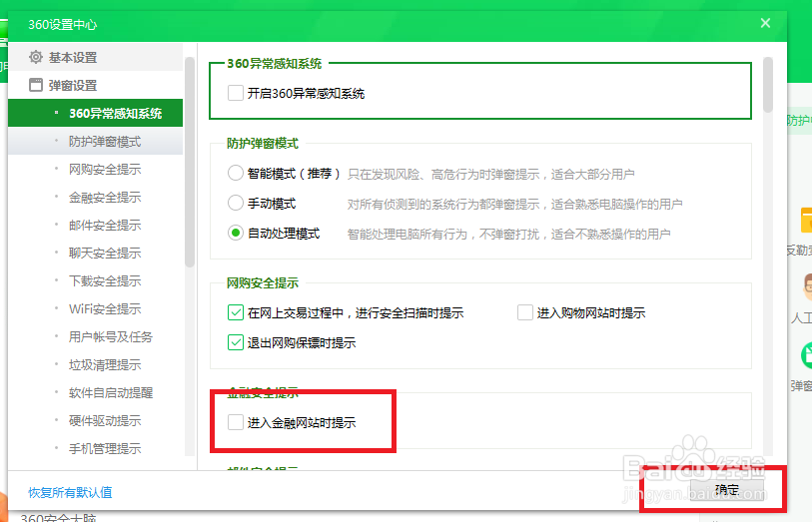Click the settings content vertical scrollbar
The height and width of the screenshot is (522, 812).
coord(767,85)
